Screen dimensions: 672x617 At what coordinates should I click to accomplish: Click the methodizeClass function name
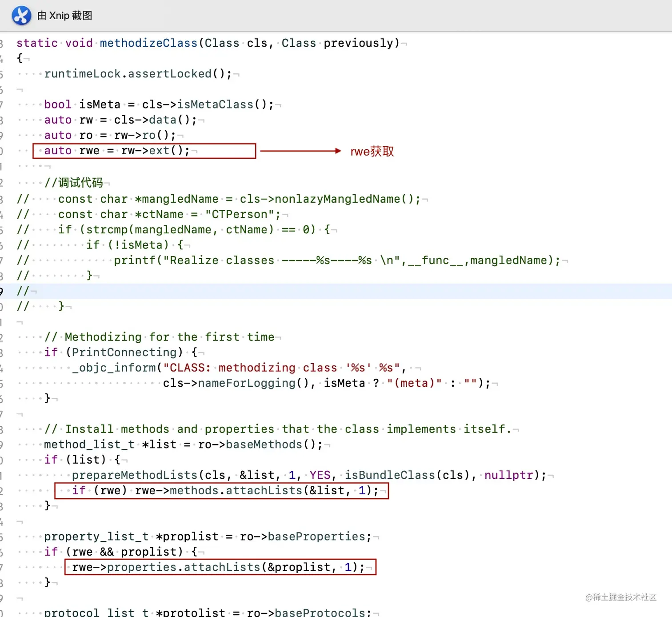pyautogui.click(x=148, y=43)
